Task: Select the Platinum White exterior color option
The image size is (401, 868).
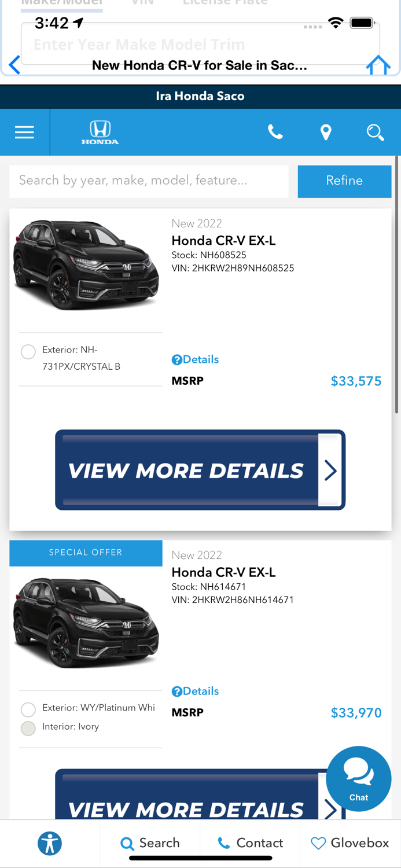Action: [x=27, y=709]
